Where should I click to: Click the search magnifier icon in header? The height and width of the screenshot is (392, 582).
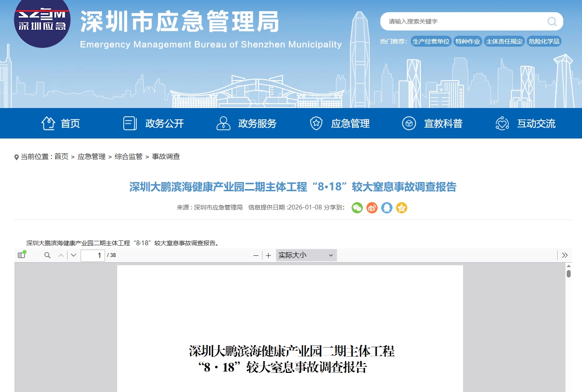coord(552,21)
